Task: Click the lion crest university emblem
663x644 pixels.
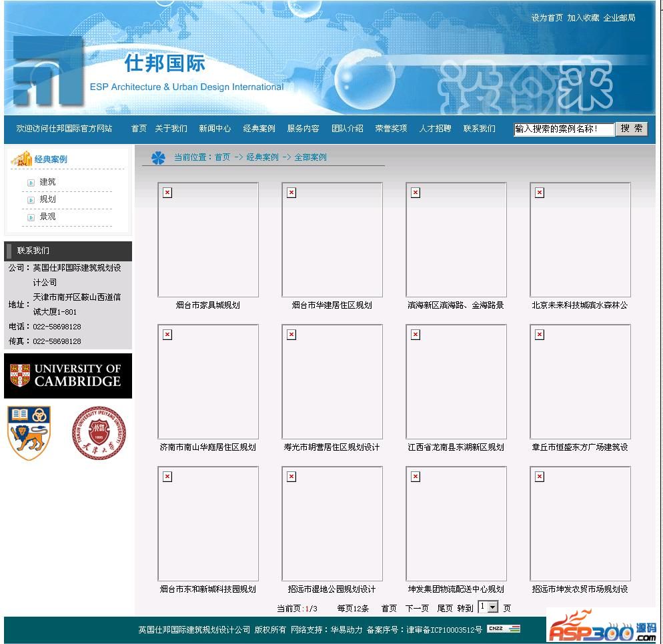Action: point(29,433)
